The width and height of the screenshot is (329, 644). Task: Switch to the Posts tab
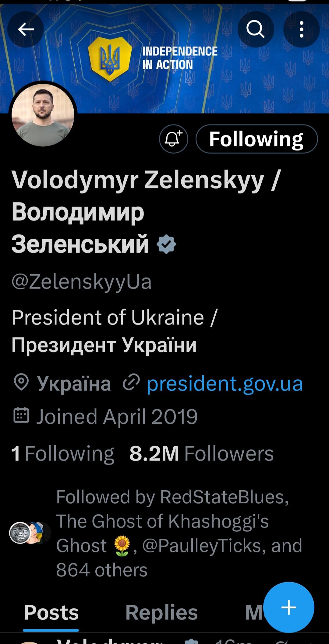coord(51,612)
